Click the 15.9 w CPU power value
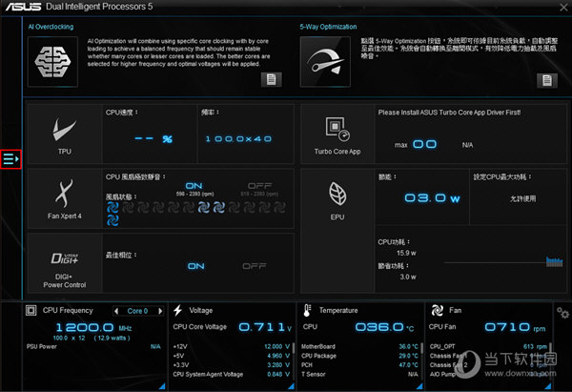The image size is (572, 392). click(406, 253)
